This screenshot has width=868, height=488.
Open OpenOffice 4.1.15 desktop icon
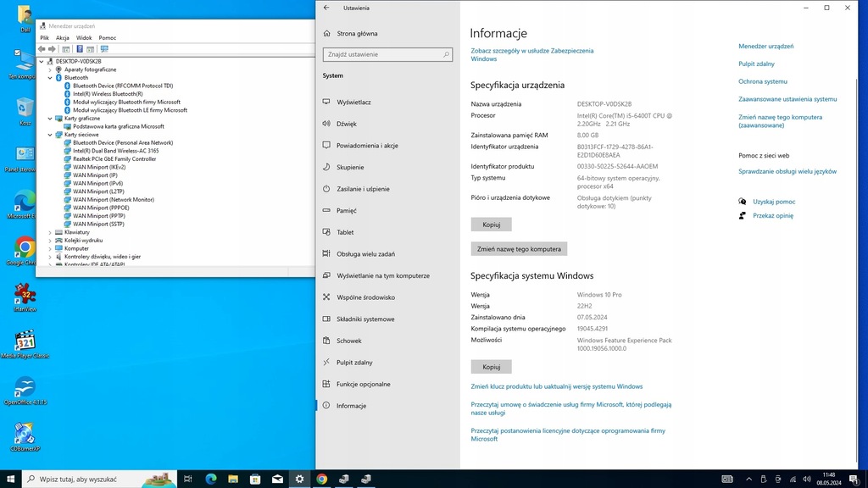25,391
